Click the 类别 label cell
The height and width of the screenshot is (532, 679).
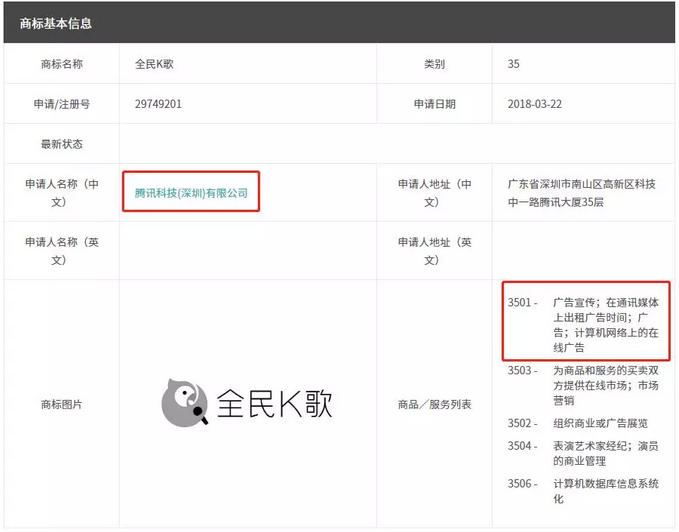(x=434, y=64)
